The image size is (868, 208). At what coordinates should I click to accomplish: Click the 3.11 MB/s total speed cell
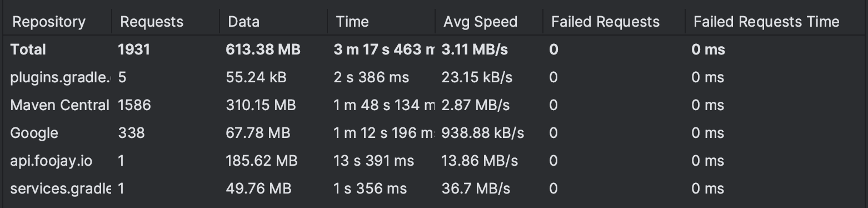(x=475, y=49)
